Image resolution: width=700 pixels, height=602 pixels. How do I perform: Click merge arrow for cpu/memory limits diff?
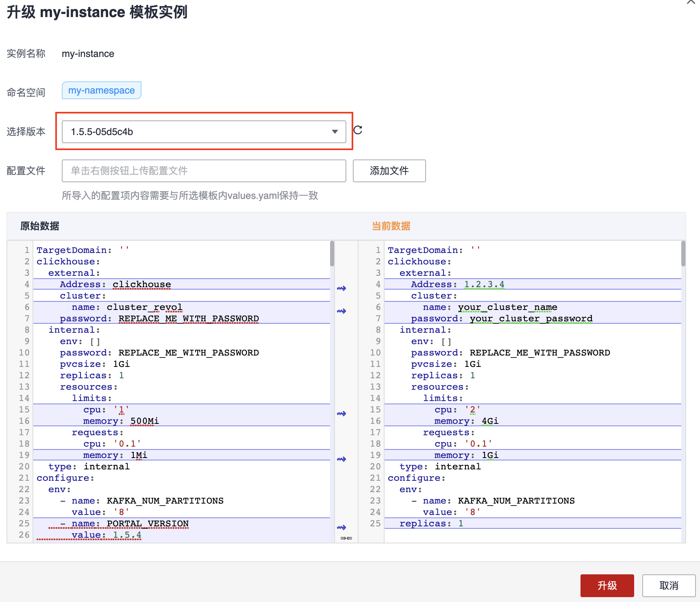point(341,414)
